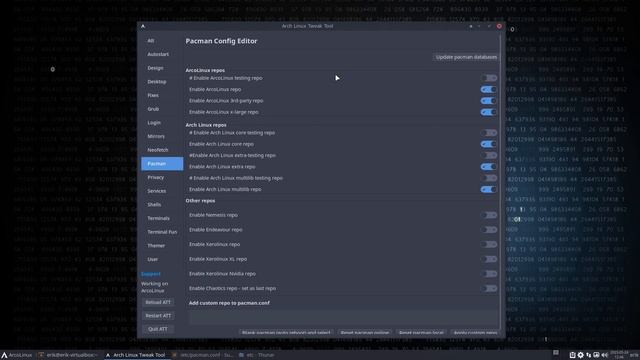Open the clipboard manager tray icon
The image size is (640, 360).
click(572, 355)
